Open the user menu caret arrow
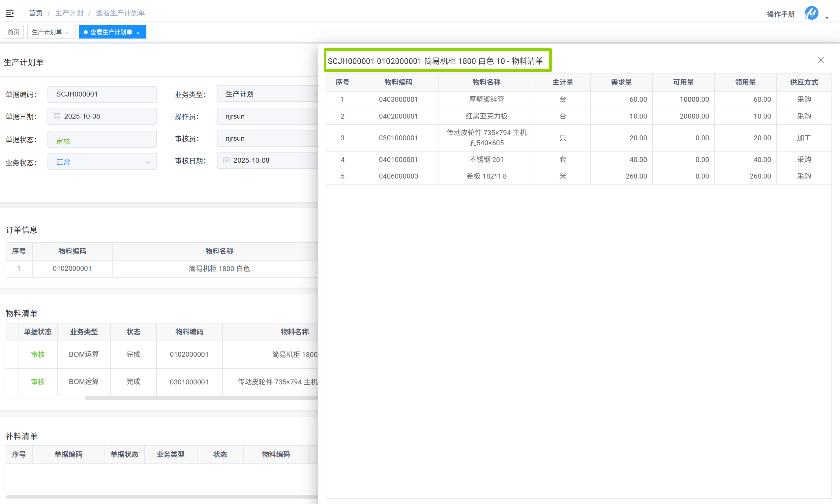This screenshot has height=504, width=840. tap(827, 18)
